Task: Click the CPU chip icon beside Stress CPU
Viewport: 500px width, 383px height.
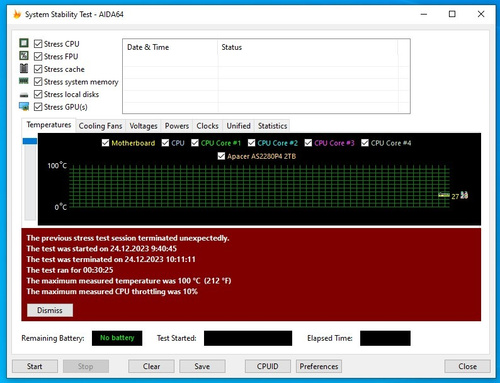Action: (x=24, y=43)
